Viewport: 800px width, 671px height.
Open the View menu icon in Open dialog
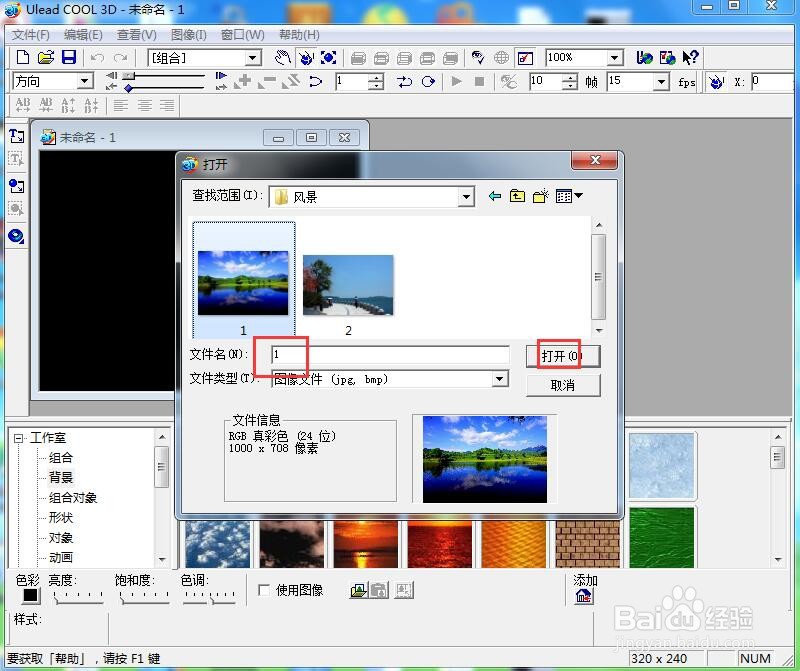tap(569, 196)
